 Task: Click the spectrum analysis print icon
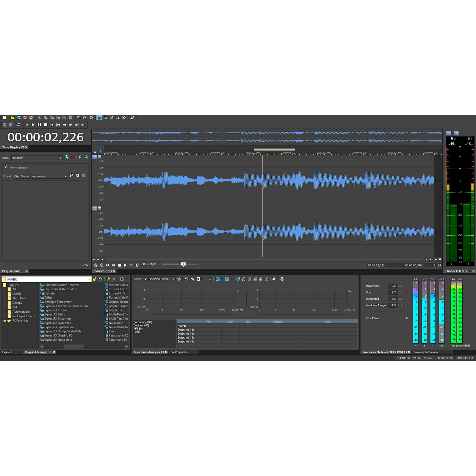click(282, 279)
